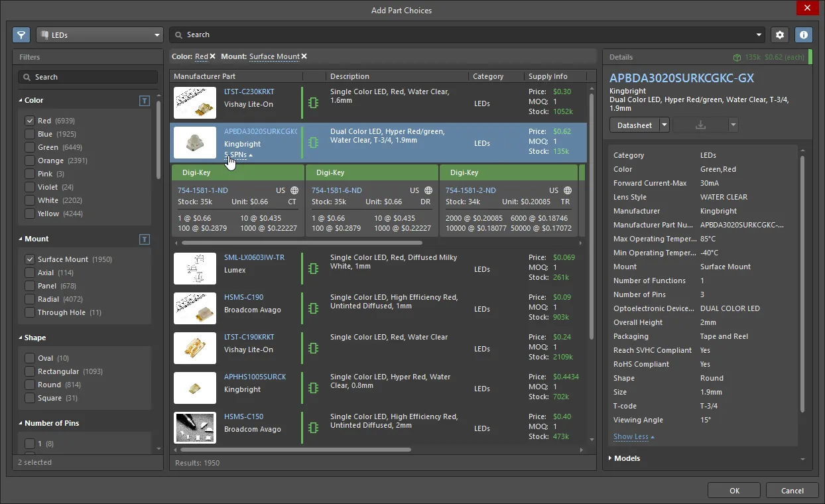Viewport: 825px width, 504px height.
Task: Tick the Round shape filter
Action: coord(29,385)
